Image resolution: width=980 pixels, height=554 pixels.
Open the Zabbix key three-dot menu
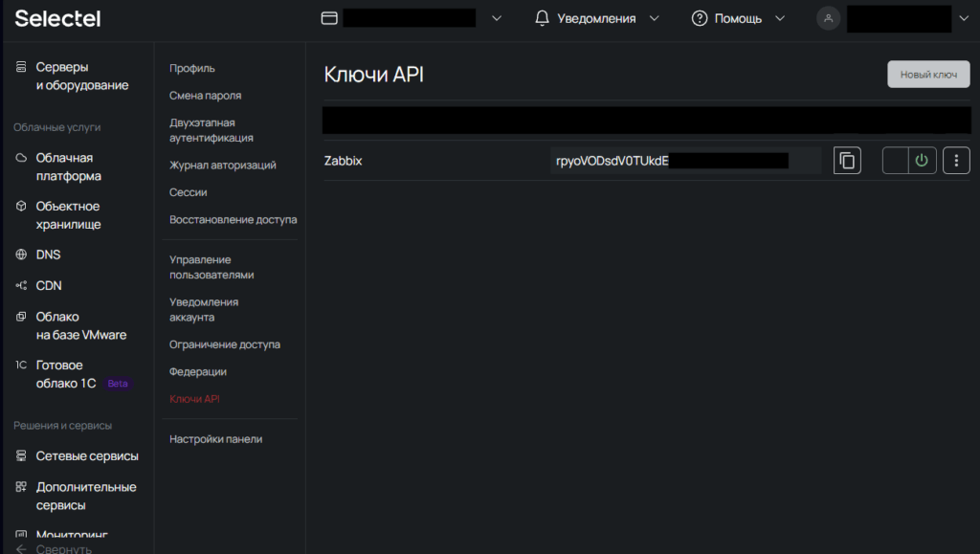coord(956,161)
